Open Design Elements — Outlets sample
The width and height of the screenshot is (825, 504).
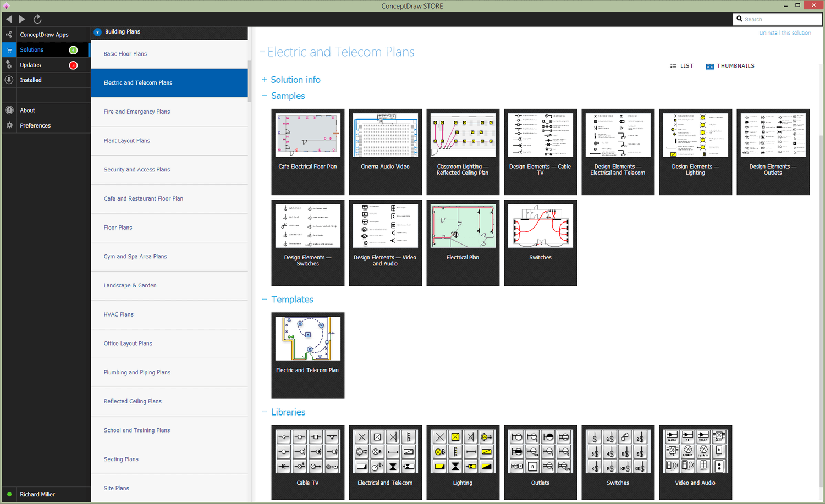(x=773, y=152)
